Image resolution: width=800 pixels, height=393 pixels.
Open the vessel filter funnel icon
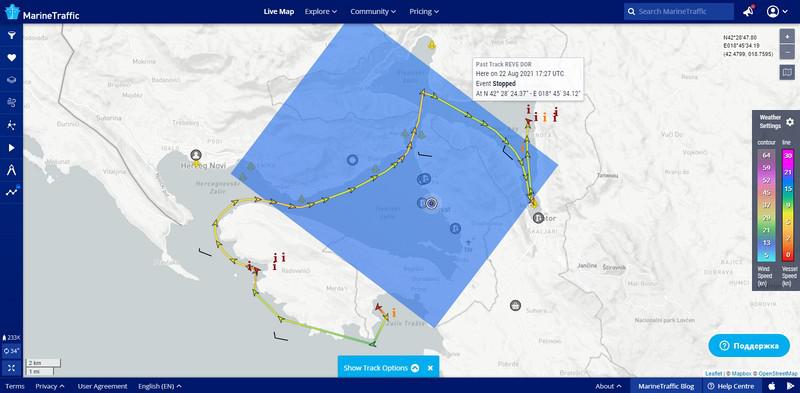11,35
